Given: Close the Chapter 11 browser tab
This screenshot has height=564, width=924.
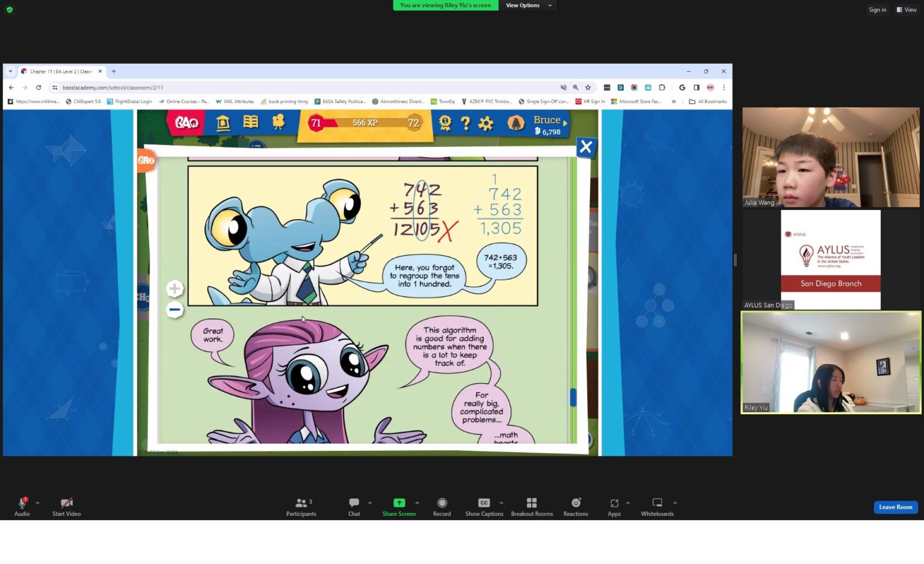Looking at the screenshot, I should click(100, 71).
